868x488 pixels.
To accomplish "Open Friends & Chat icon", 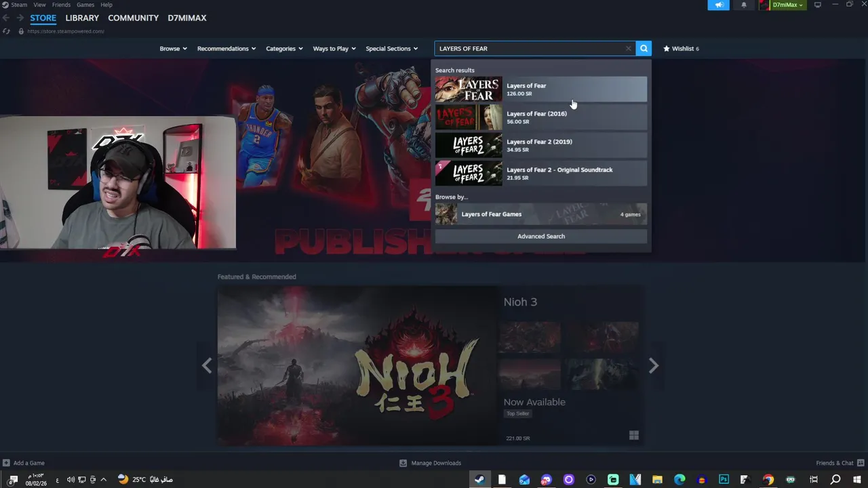I will 861,463.
